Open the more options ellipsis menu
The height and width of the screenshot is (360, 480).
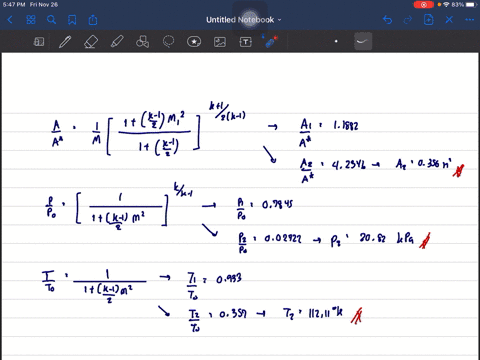pos(469,20)
